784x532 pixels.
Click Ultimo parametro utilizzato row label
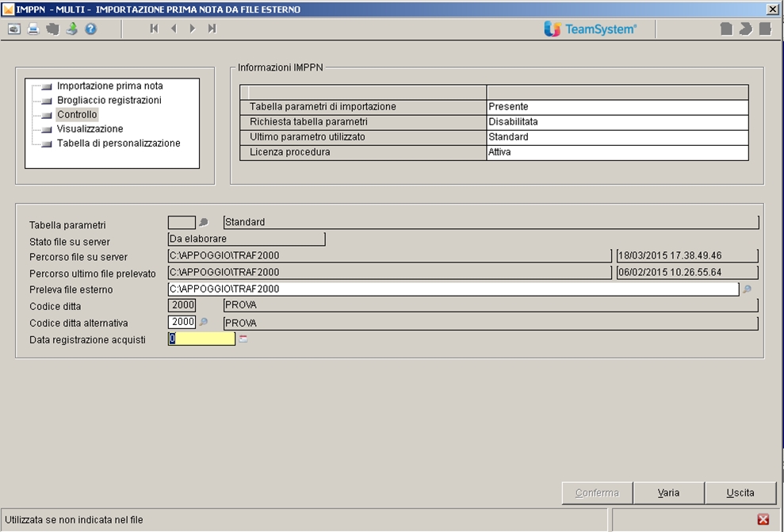307,137
